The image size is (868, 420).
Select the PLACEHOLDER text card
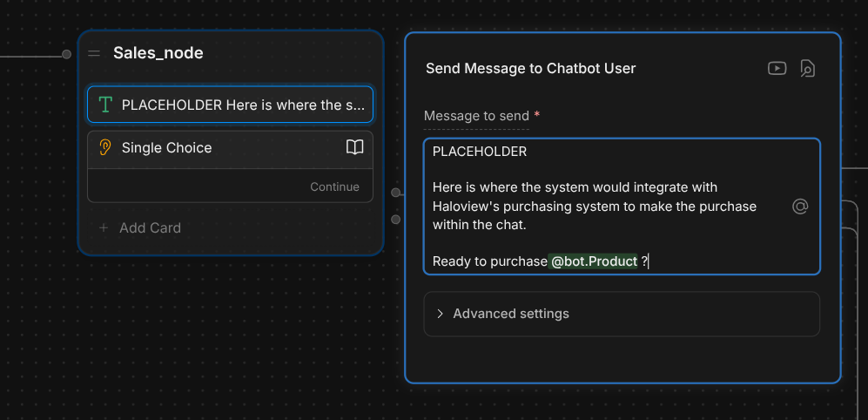(x=231, y=105)
